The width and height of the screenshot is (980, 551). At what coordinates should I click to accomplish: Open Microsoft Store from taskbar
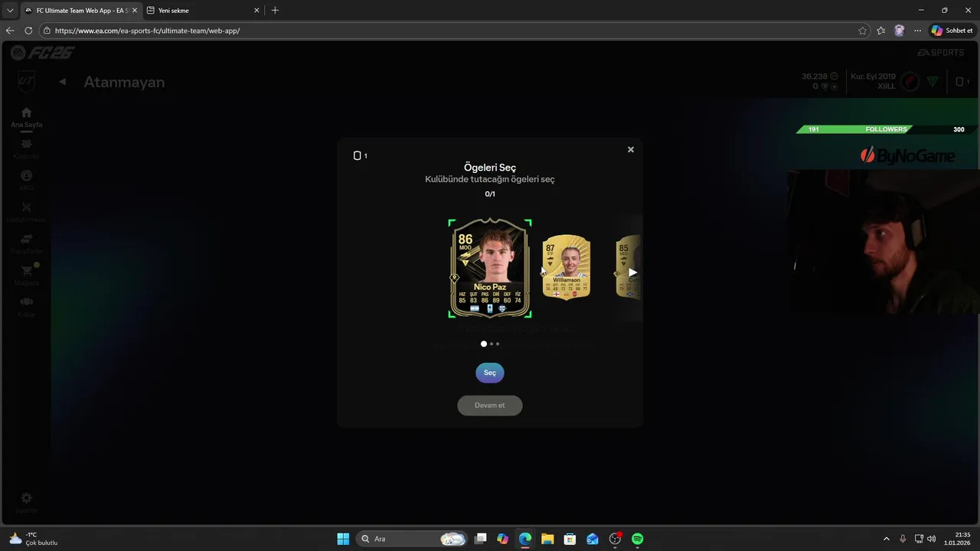pyautogui.click(x=570, y=539)
